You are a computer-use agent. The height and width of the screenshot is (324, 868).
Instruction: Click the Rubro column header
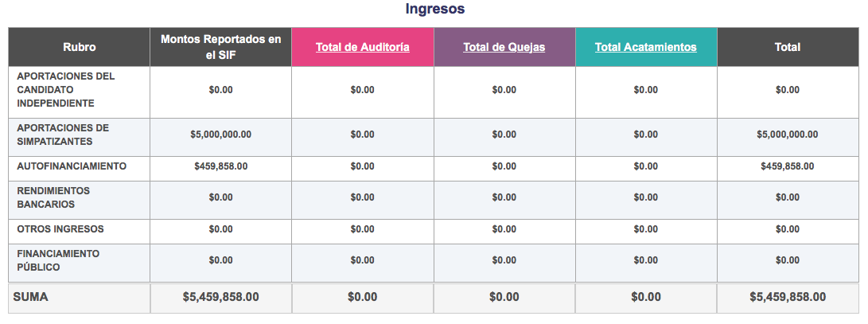[80, 47]
